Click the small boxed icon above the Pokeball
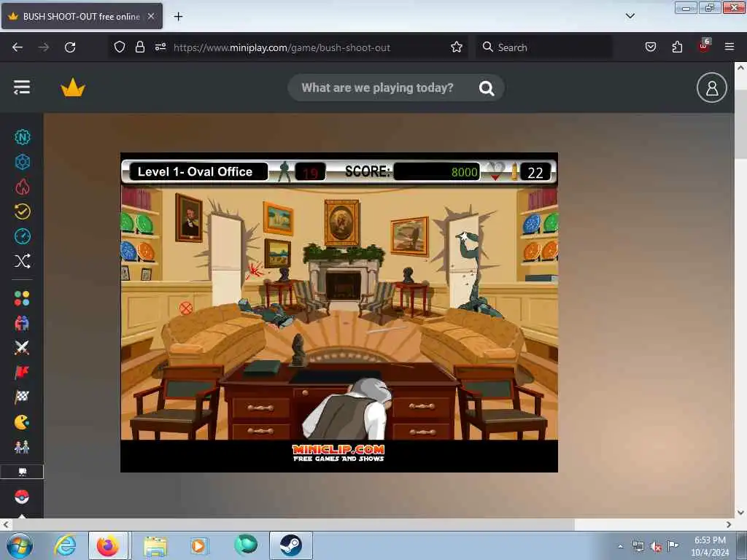This screenshot has width=747, height=560. click(22, 472)
